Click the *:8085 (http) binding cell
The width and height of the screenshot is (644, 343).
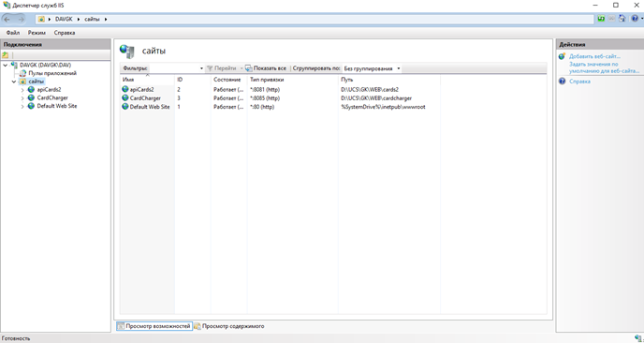tap(265, 97)
